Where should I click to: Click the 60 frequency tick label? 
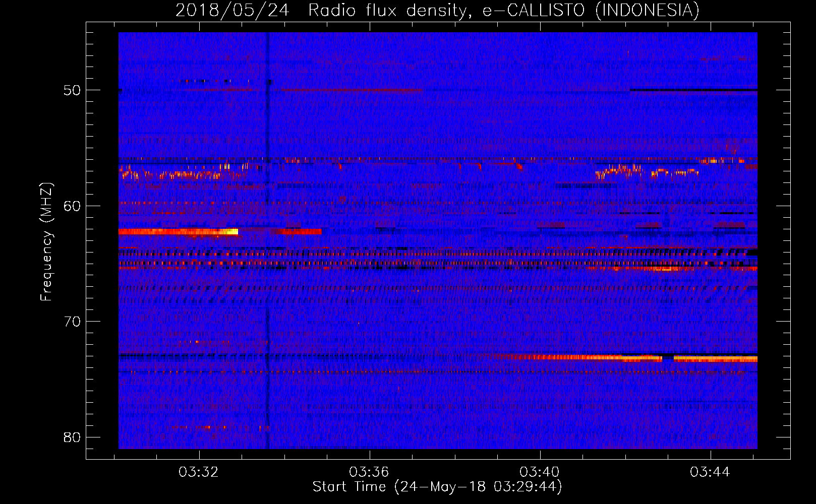pyautogui.click(x=72, y=206)
